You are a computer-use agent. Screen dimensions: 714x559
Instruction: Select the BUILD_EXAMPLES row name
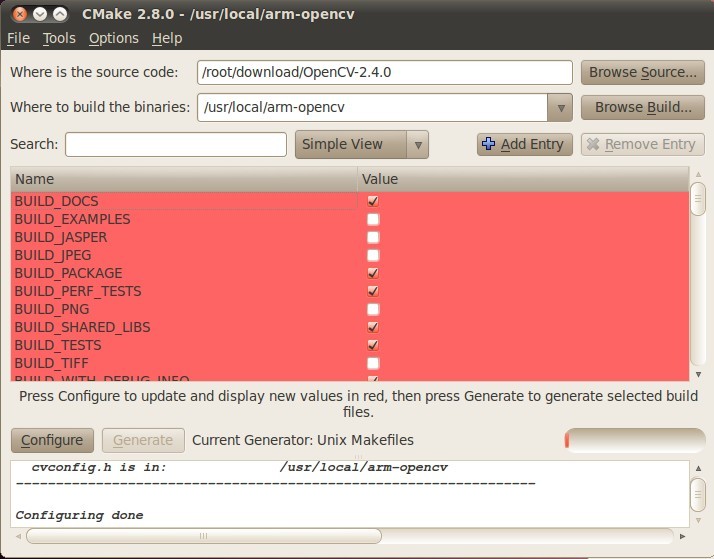72,219
